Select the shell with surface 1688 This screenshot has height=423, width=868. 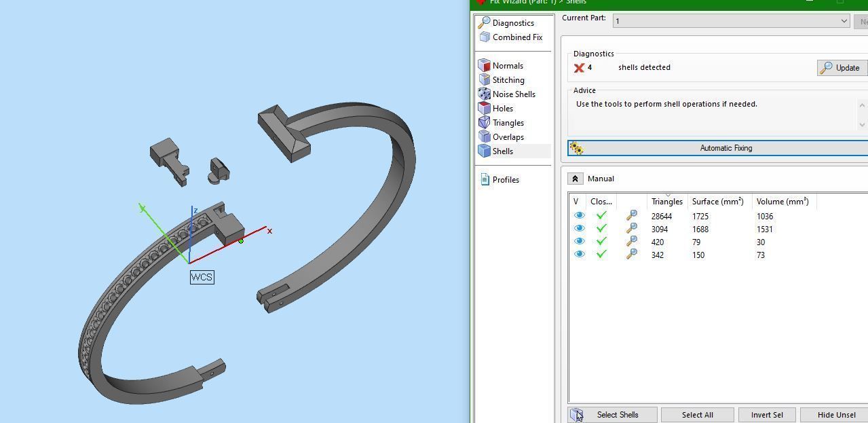pos(700,229)
